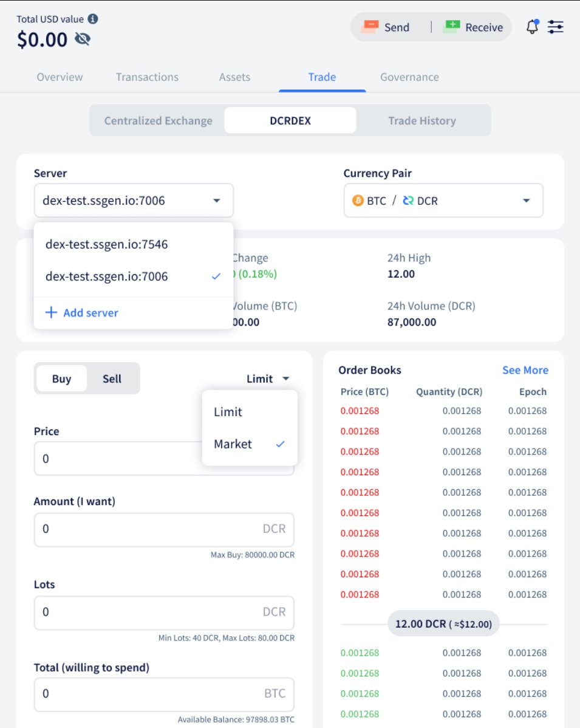
Task: Select the Buy toggle
Action: pos(62,379)
